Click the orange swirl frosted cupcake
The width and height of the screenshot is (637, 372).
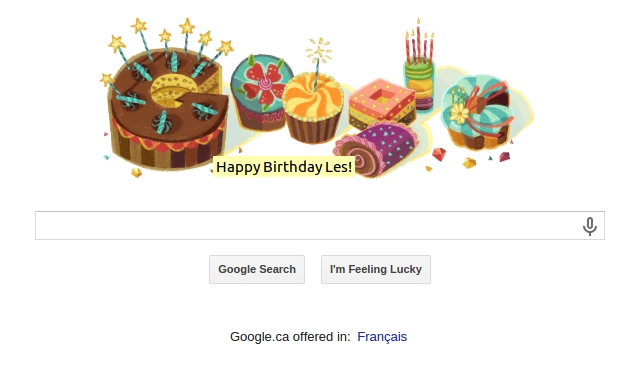pos(313,108)
